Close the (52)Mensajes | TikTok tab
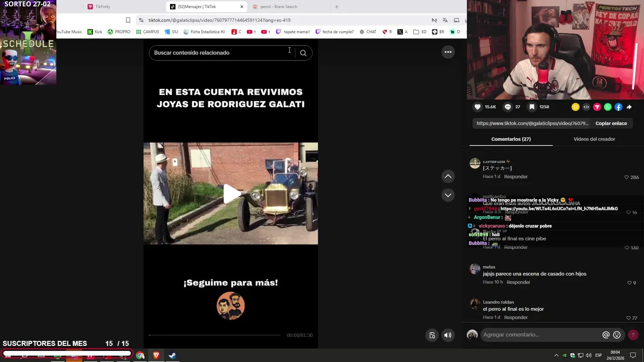 (242, 7)
